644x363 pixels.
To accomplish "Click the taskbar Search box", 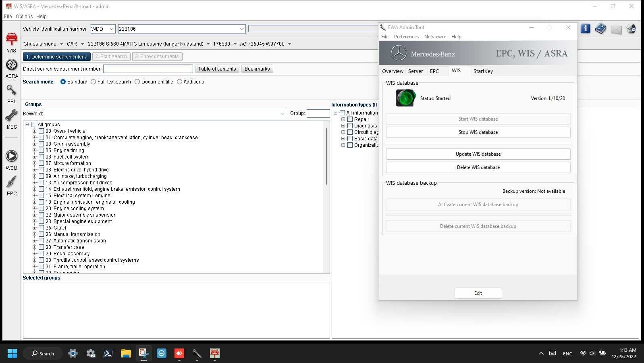I will (43, 353).
